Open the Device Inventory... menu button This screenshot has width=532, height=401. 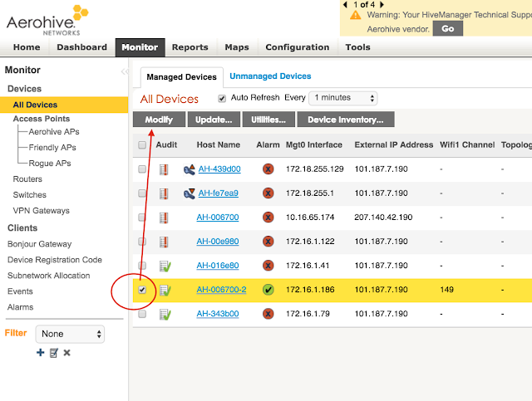pos(346,120)
